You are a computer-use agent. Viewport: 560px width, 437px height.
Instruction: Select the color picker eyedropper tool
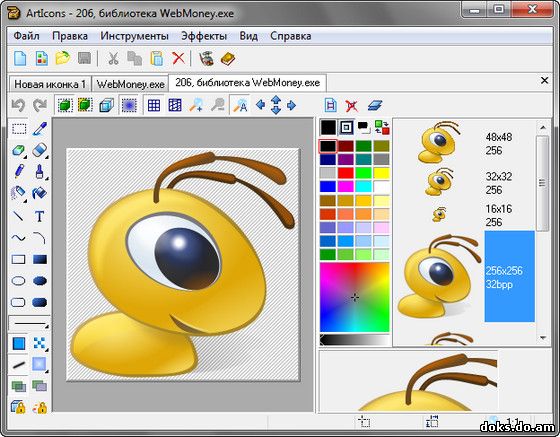point(40,129)
